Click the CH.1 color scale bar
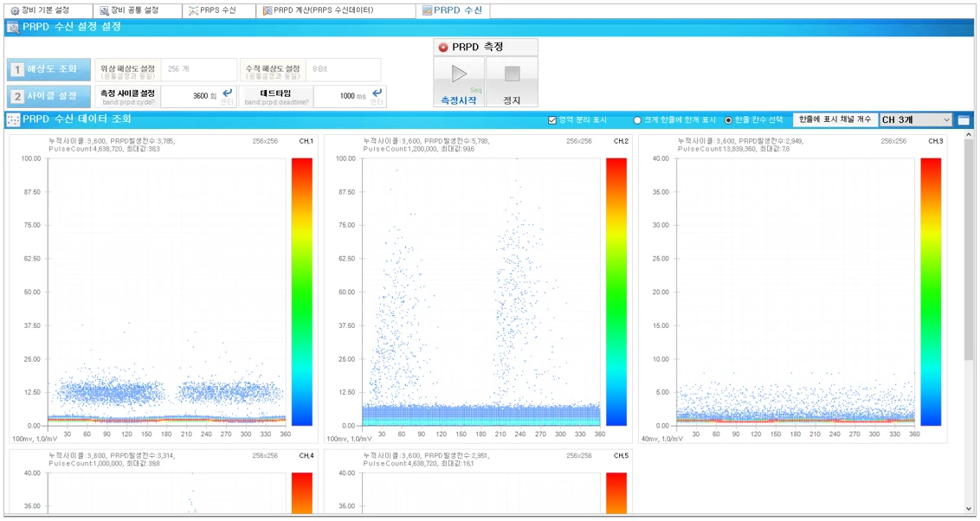The height and width of the screenshot is (521, 980). [x=302, y=292]
